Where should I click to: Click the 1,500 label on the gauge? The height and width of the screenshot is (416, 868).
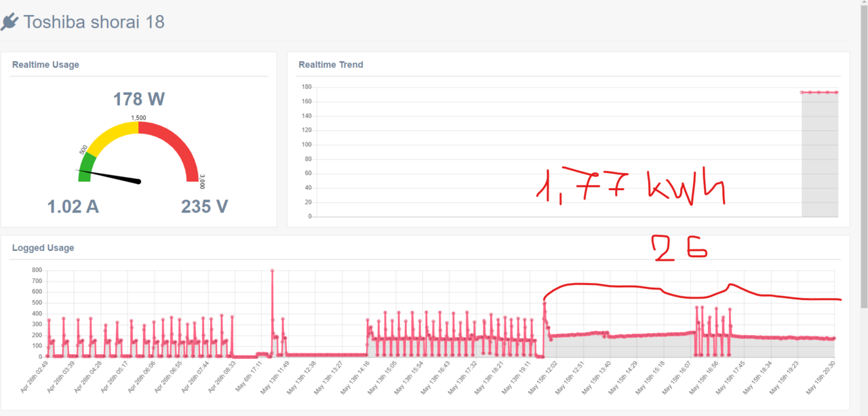tap(138, 118)
